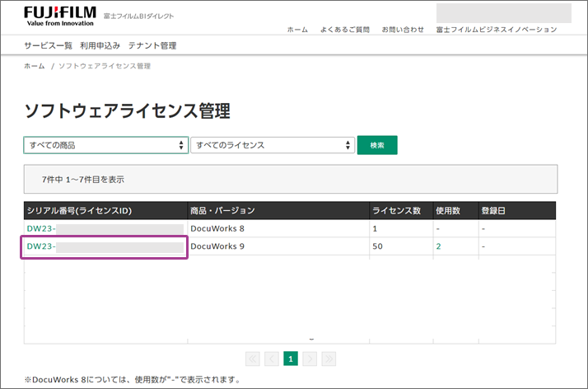The image size is (588, 389).
Task: Click ホーム in the breadcrumb
Action: [35, 66]
